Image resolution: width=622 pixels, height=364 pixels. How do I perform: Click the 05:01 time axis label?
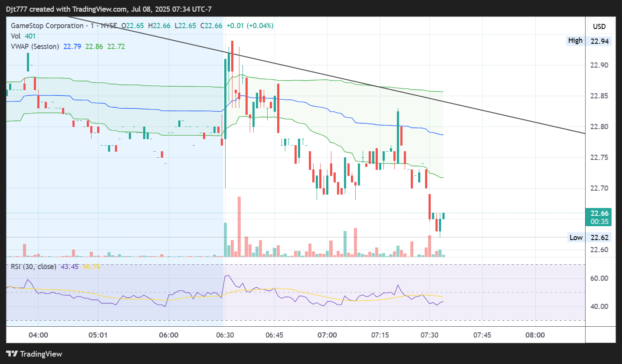point(98,335)
